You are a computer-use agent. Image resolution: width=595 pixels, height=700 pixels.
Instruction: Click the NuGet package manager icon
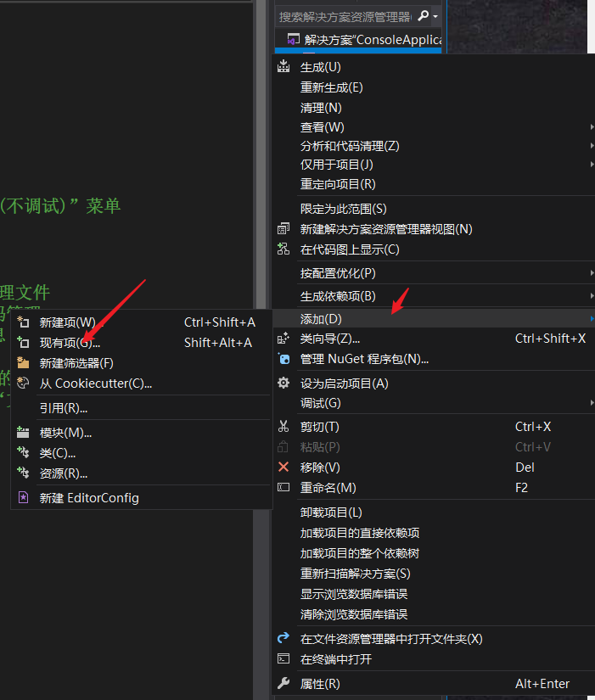[283, 359]
